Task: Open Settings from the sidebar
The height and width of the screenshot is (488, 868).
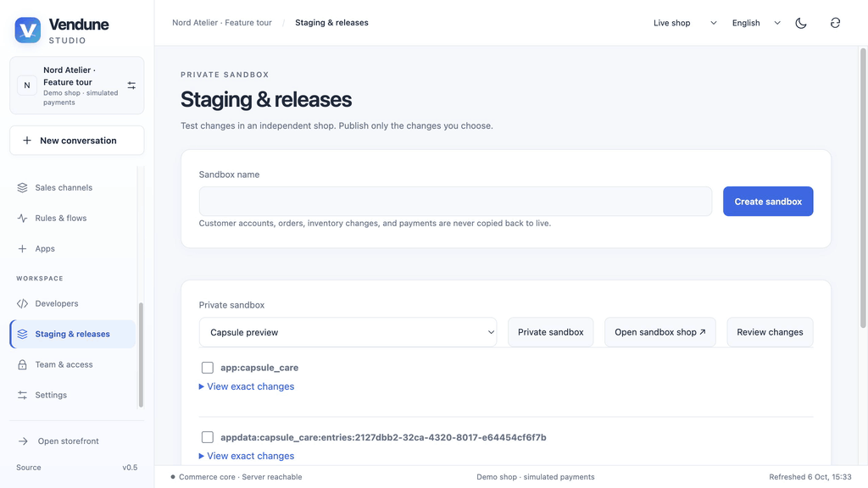Action: 73,395
